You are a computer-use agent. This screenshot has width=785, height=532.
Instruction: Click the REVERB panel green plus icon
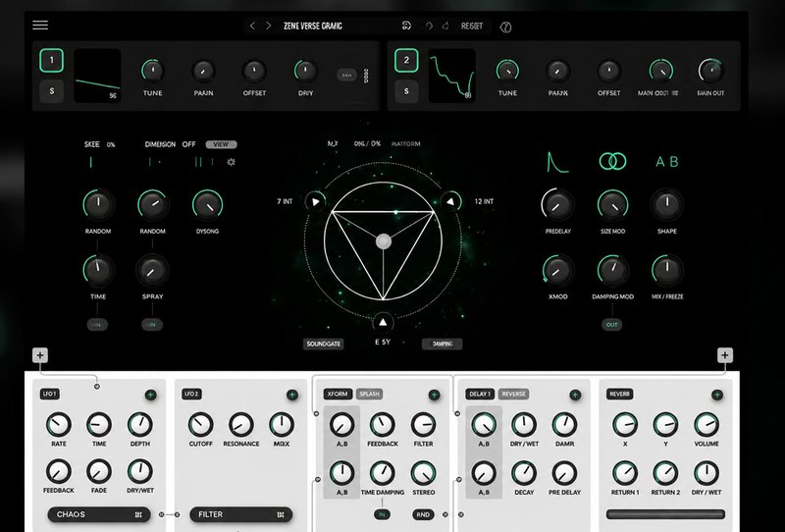pyautogui.click(x=717, y=395)
